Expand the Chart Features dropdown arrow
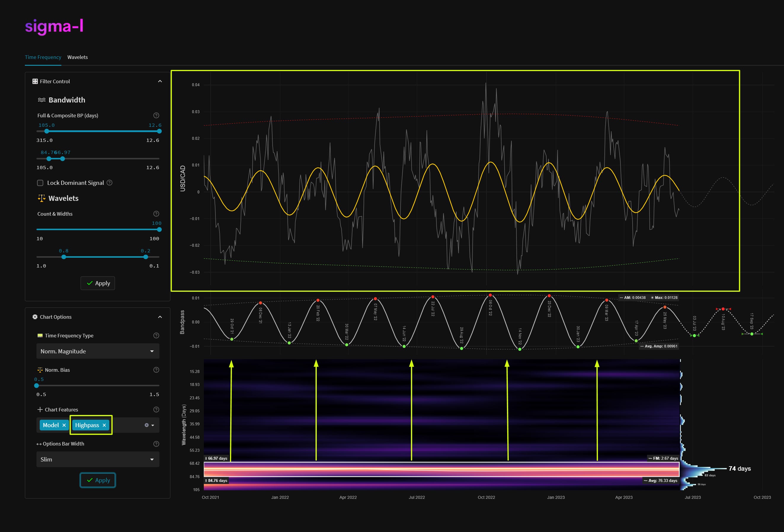The height and width of the screenshot is (532, 784). tap(153, 425)
